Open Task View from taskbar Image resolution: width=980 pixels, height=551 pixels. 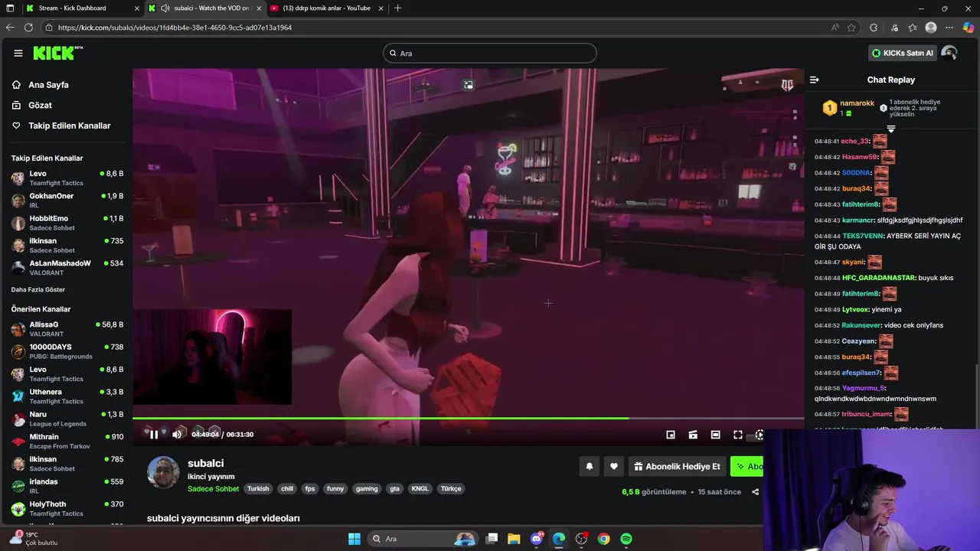(x=492, y=539)
